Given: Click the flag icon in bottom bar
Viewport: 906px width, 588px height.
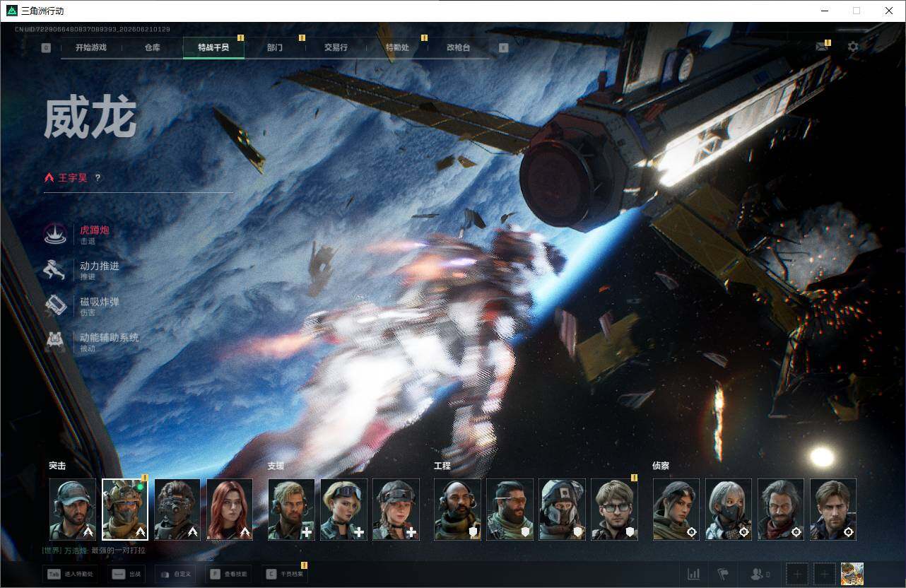Looking at the screenshot, I should pos(722,574).
